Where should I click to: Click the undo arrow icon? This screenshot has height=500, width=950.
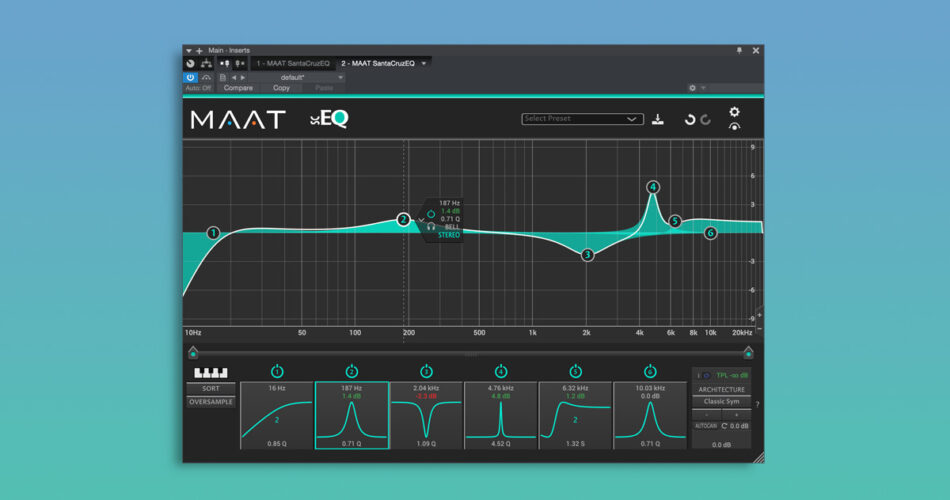click(x=689, y=119)
